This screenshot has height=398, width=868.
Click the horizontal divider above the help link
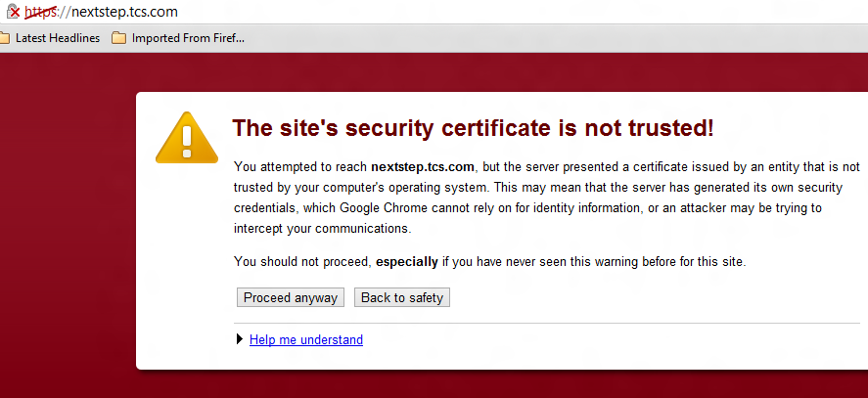tap(547, 323)
